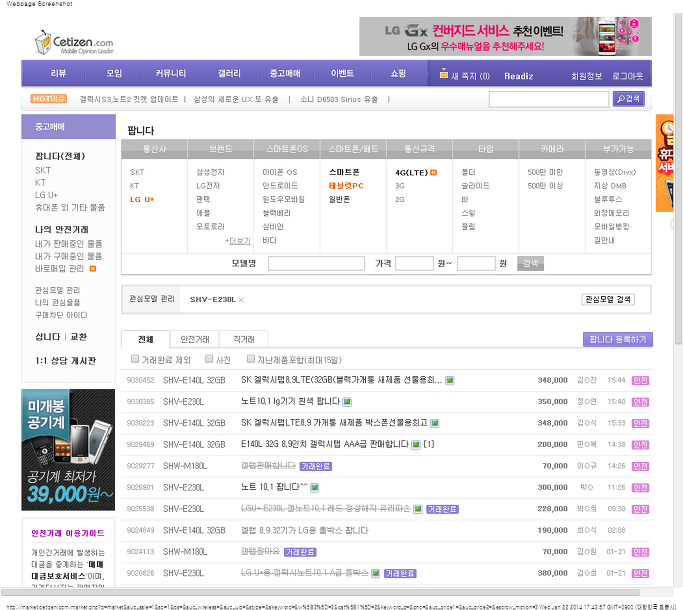Screen dimensions: 683x610
Task: Open listing 노트10.1 lg기기 흰색 팝니다
Action: click(290, 401)
